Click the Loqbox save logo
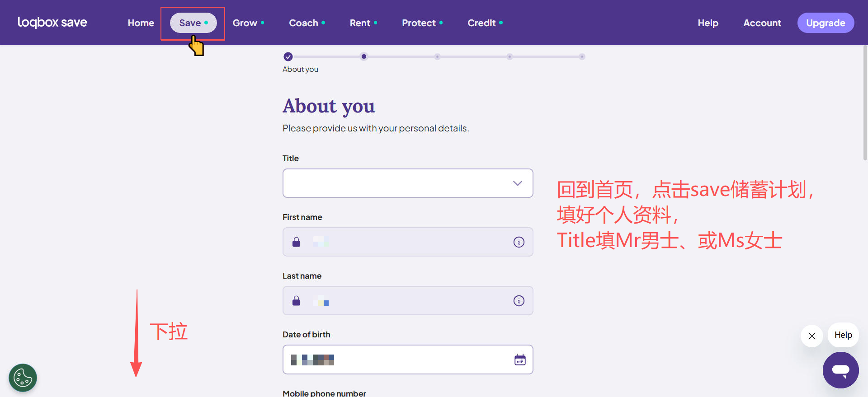The height and width of the screenshot is (397, 868). [52, 23]
